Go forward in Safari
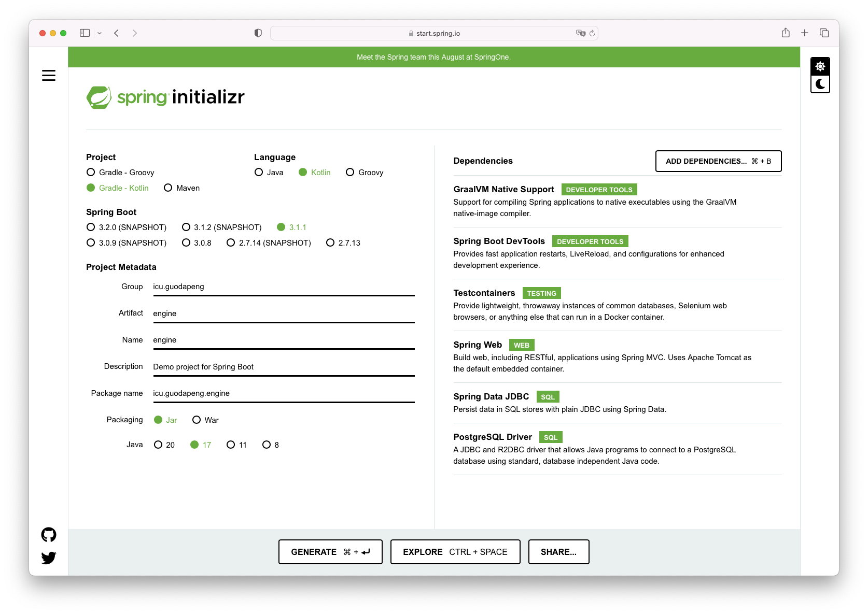The width and height of the screenshot is (868, 614). pos(135,33)
